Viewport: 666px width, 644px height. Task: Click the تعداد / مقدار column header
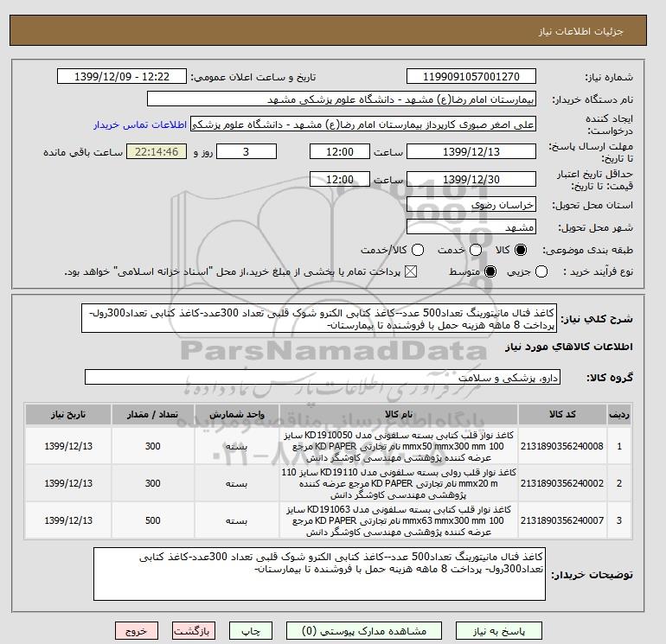click(153, 414)
